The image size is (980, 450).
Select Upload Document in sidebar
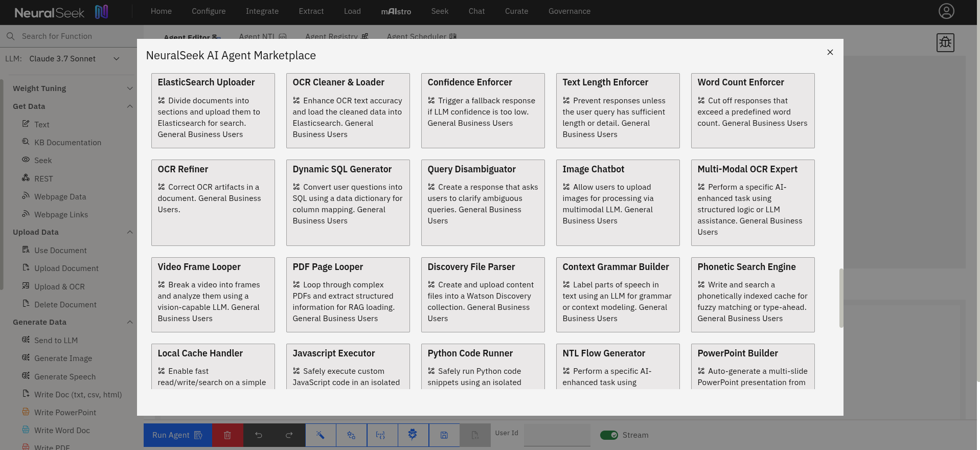point(66,268)
